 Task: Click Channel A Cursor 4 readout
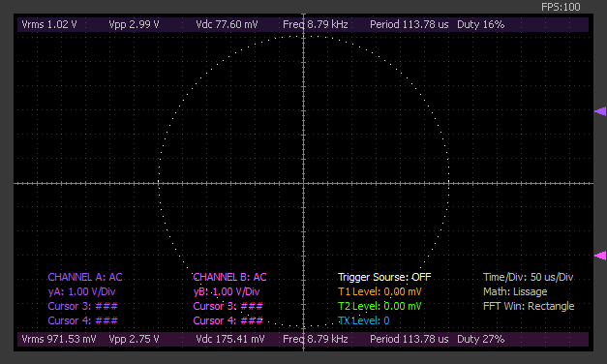pyautogui.click(x=83, y=320)
